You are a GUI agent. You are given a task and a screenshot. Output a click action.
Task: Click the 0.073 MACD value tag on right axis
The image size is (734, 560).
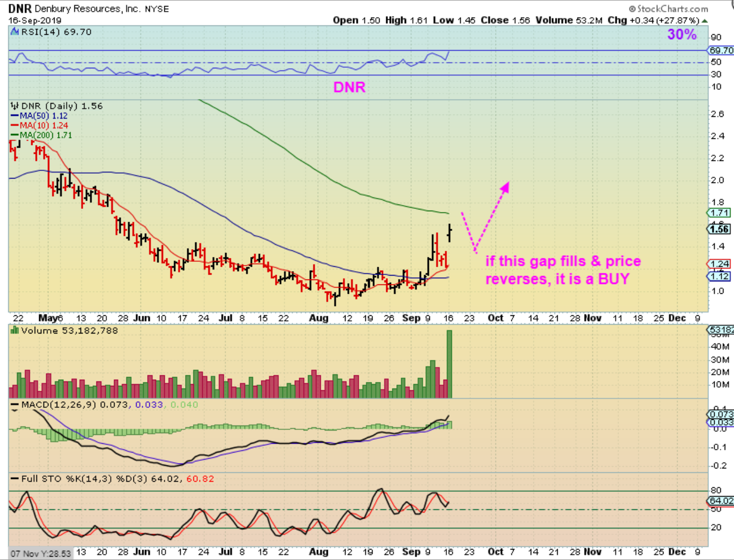(x=721, y=414)
